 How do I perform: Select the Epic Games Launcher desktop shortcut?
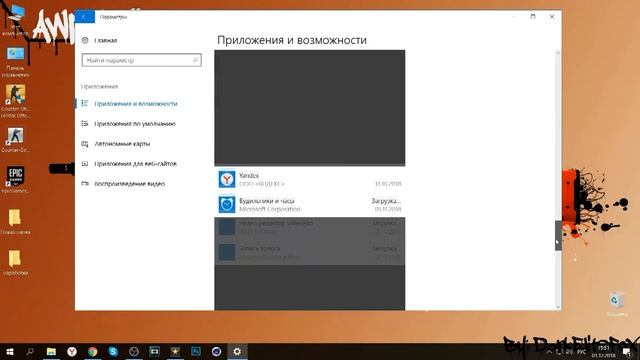point(16,180)
